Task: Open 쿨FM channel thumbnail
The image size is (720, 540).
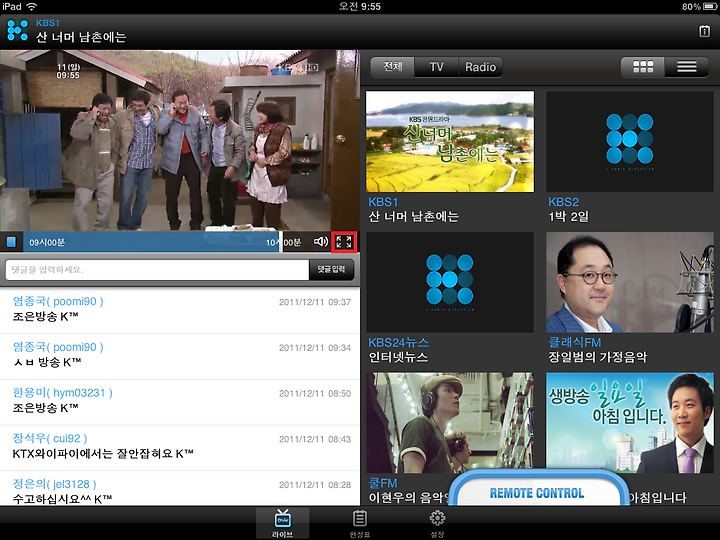Action: (450, 423)
